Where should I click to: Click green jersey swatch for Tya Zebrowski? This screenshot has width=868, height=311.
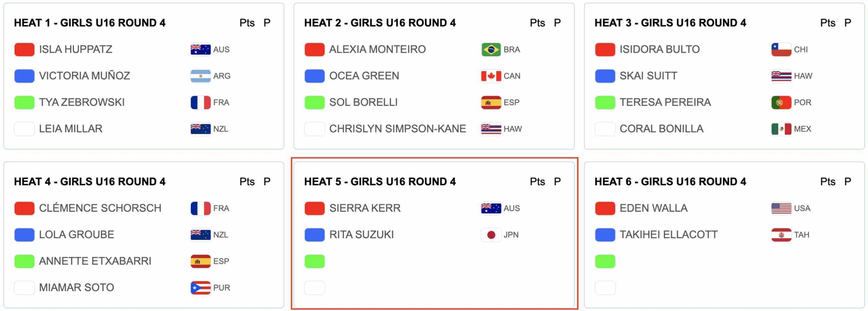pos(24,102)
